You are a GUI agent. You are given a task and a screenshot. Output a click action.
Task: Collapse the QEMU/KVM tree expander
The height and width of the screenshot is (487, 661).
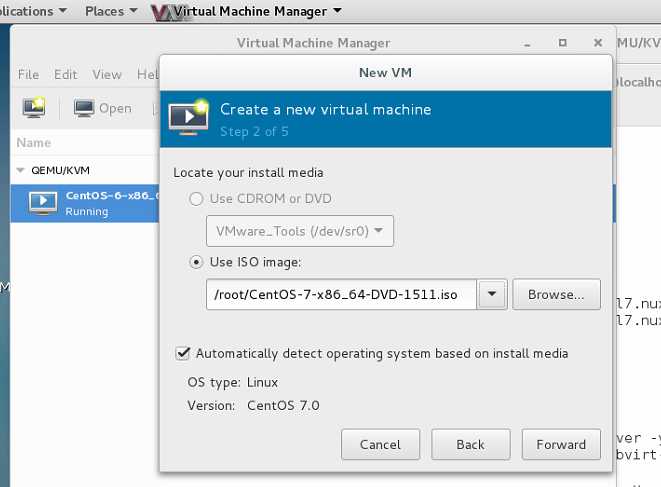click(20, 170)
